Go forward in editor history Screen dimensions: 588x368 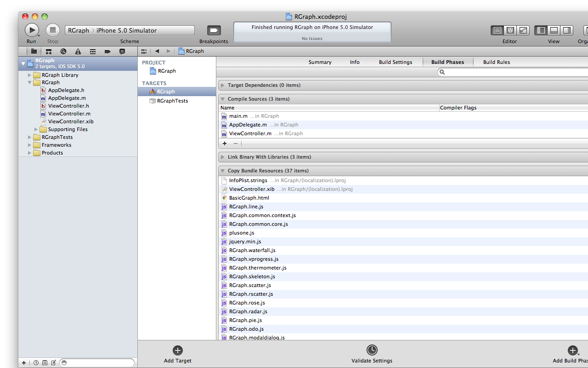coord(169,52)
